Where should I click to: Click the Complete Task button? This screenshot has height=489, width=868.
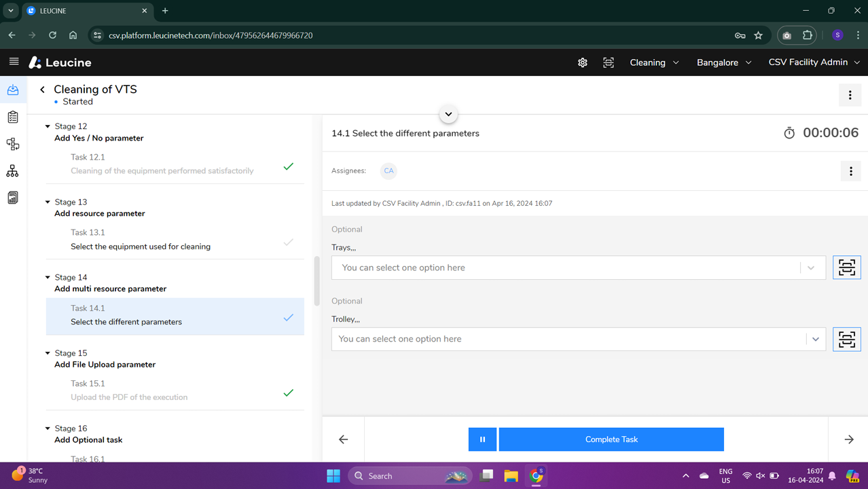(611, 439)
